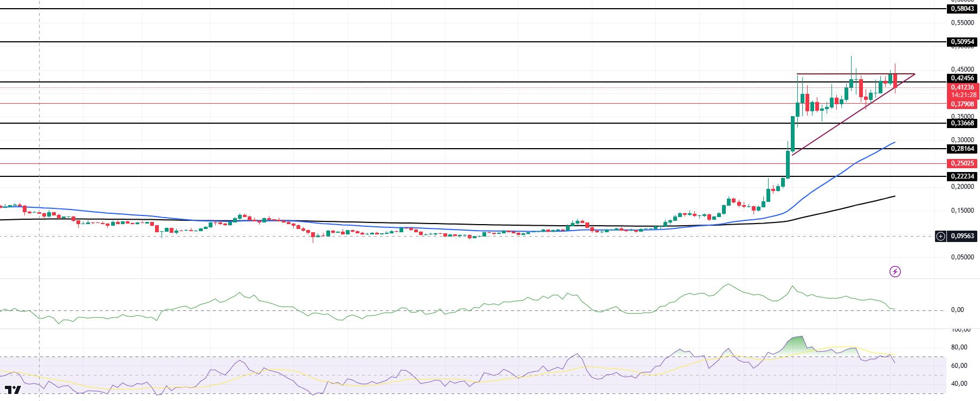The image size is (980, 401).
Task: Click the 0,15000 axis tick label
Action: click(x=962, y=211)
